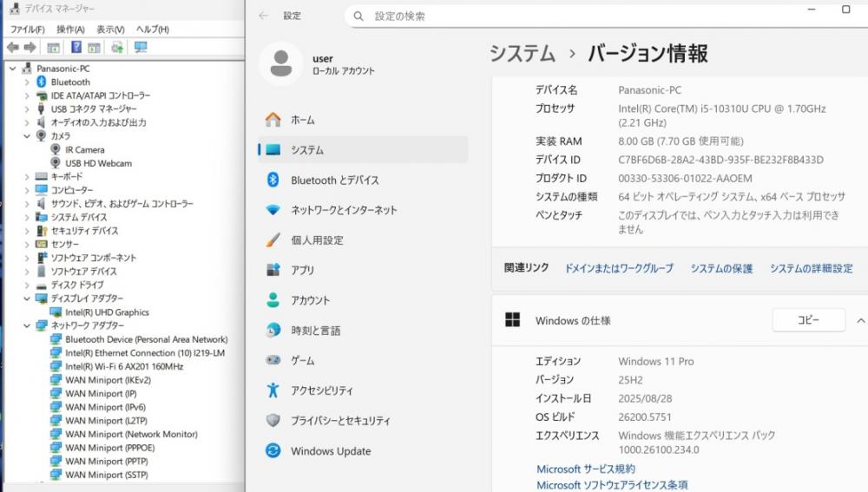The image size is (868, 492).
Task: Collapse the カメラ category
Action: [x=27, y=136]
